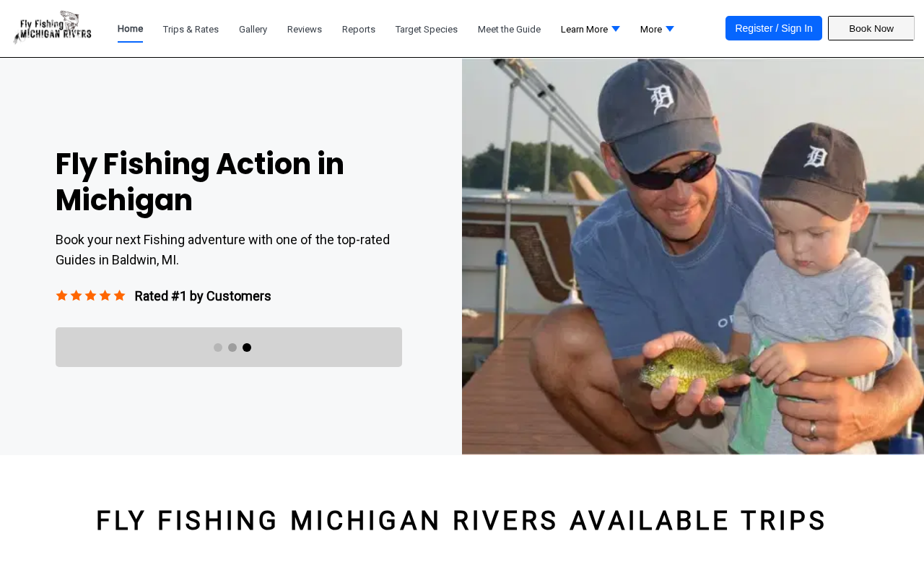Click the blue arrow beside More
Viewport: 924px width, 578px height.
[670, 29]
